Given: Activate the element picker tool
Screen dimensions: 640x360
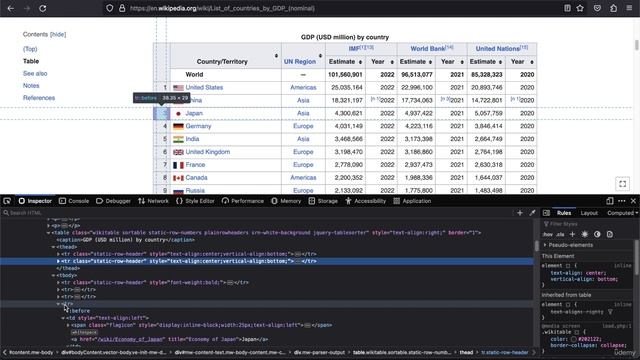Looking at the screenshot, I should coord(7,201).
